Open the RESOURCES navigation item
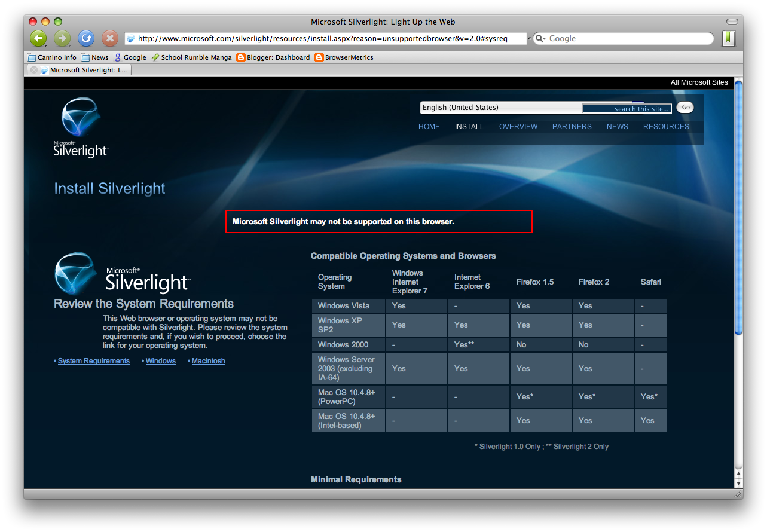Image resolution: width=767 pixels, height=532 pixels. point(666,127)
